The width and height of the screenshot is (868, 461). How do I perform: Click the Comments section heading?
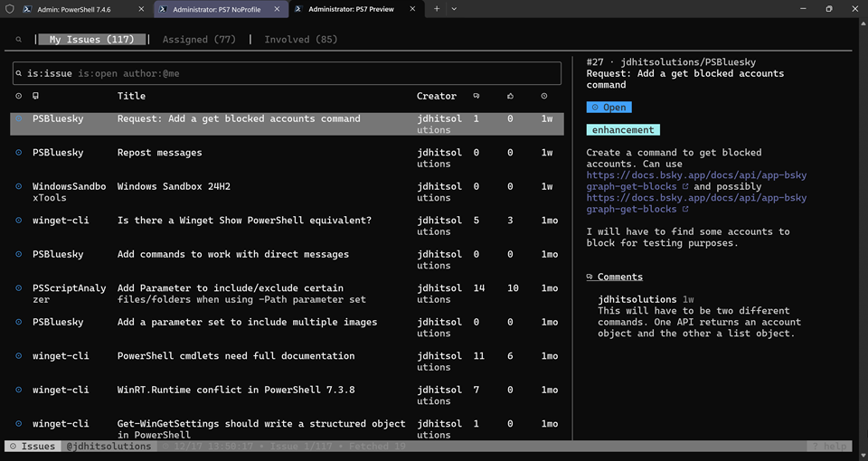coord(620,277)
